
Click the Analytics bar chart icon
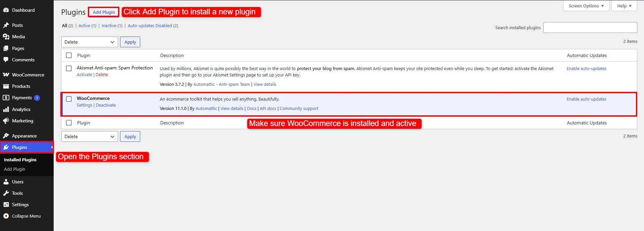tap(6, 109)
